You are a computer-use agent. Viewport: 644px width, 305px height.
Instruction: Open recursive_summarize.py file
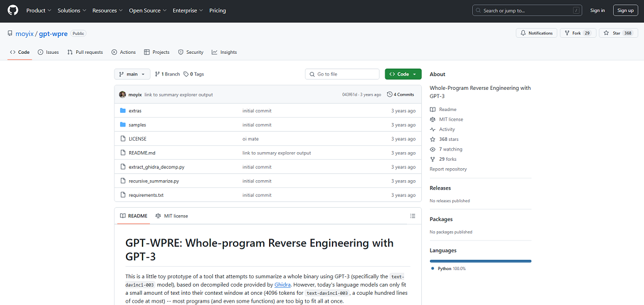tap(153, 181)
